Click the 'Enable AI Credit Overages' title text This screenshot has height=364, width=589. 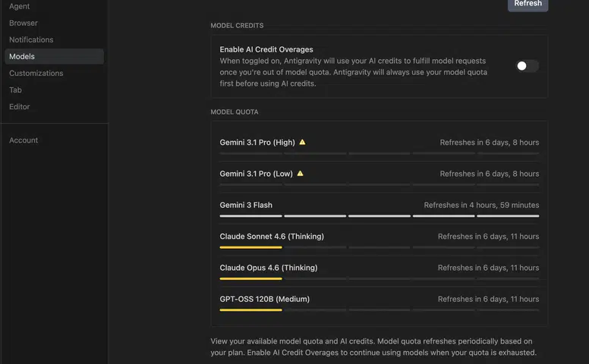[266, 49]
